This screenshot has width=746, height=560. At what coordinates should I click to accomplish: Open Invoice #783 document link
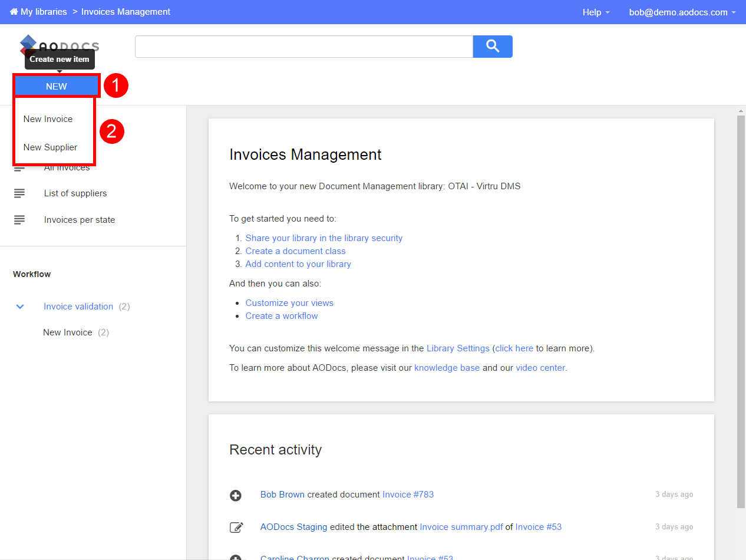[x=408, y=495]
